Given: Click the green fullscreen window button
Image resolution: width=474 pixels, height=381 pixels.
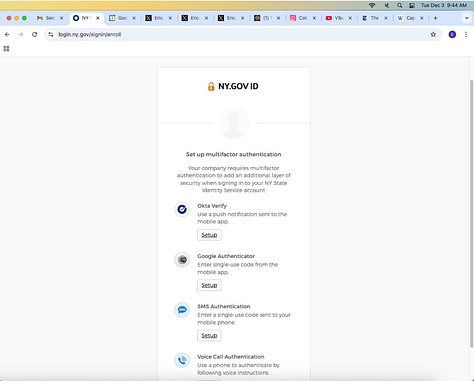Looking at the screenshot, I should (x=24, y=18).
